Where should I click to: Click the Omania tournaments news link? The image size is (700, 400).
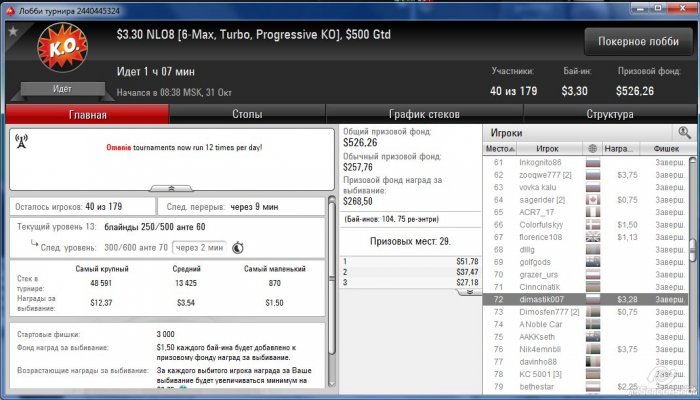[184, 147]
